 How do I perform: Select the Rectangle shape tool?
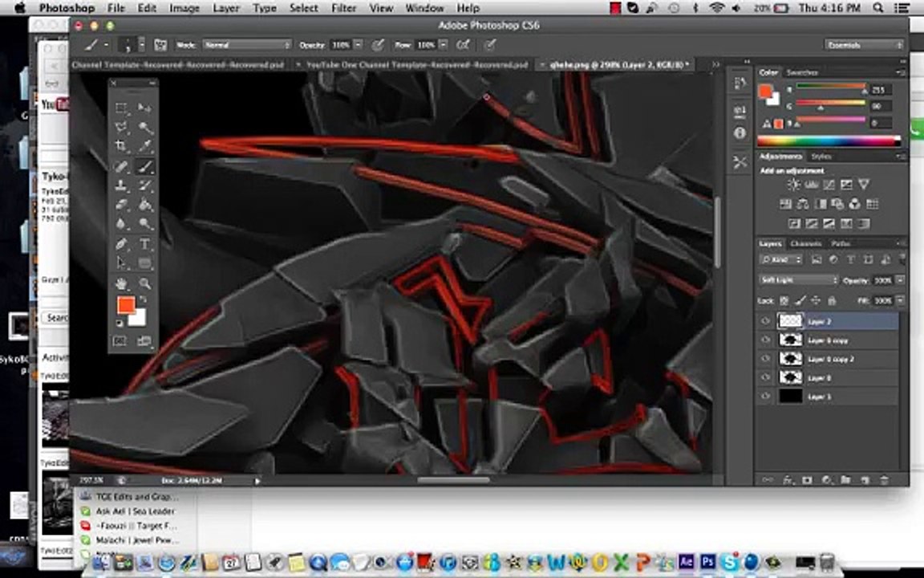[144, 263]
